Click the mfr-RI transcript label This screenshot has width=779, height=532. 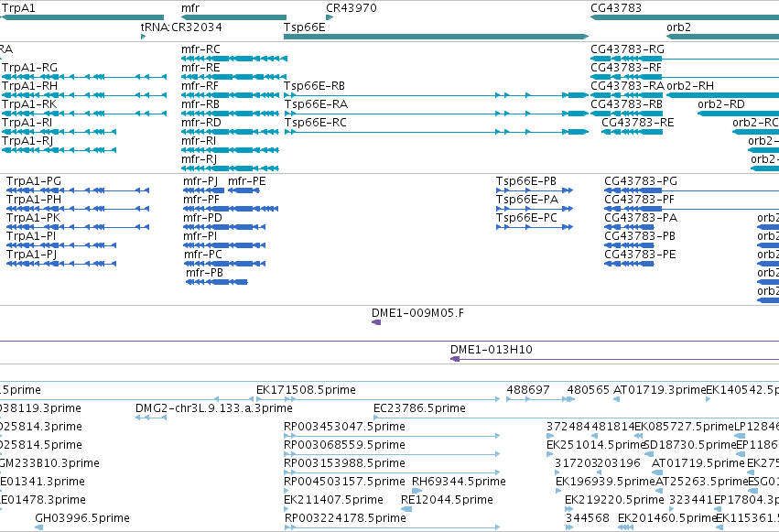(x=199, y=141)
